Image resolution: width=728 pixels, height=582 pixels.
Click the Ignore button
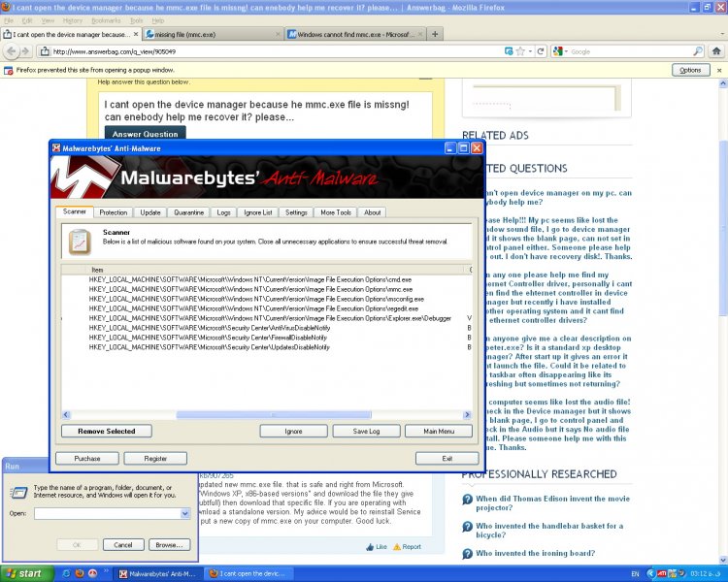(293, 431)
